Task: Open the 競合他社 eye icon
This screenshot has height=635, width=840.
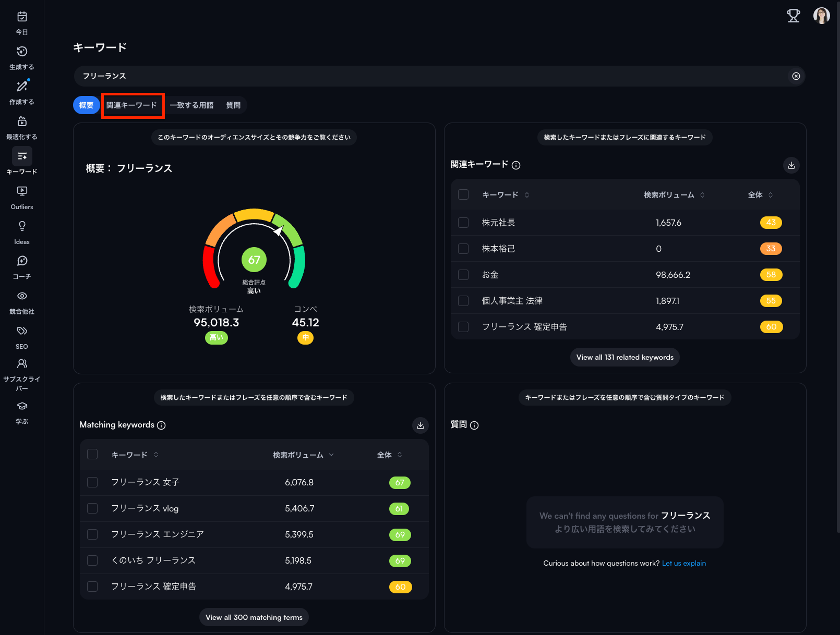Action: point(22,296)
